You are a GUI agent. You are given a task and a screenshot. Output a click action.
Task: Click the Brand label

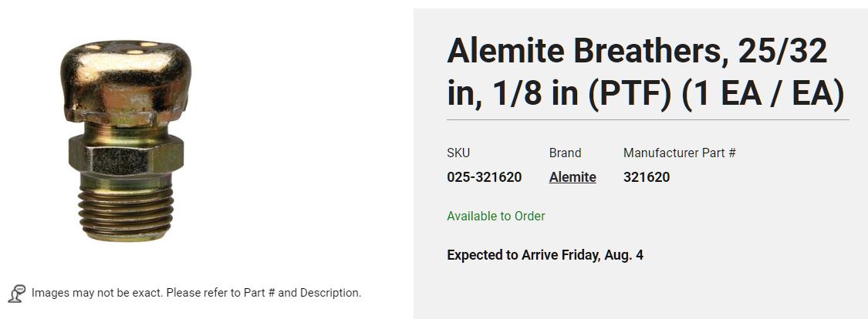coord(565,153)
